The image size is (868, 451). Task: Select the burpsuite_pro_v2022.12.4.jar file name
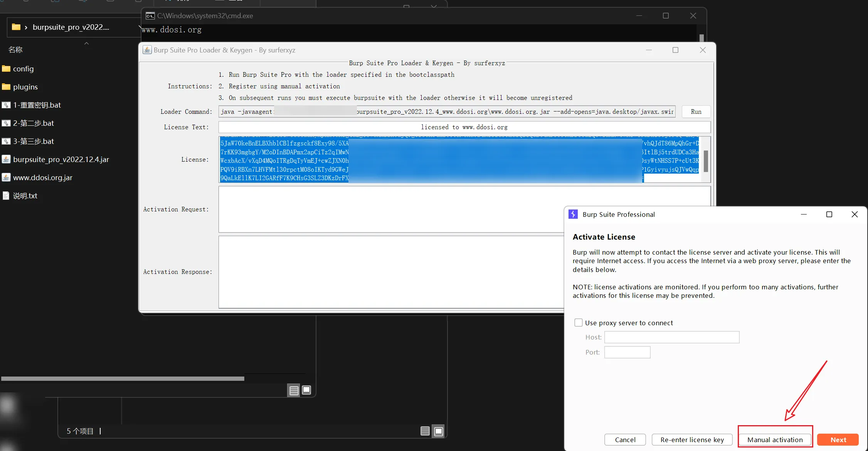61,159
